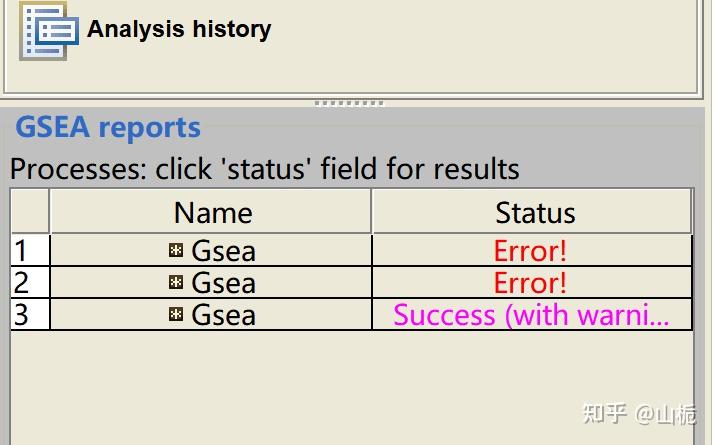Click the small icon beside second Gsea

tap(176, 282)
